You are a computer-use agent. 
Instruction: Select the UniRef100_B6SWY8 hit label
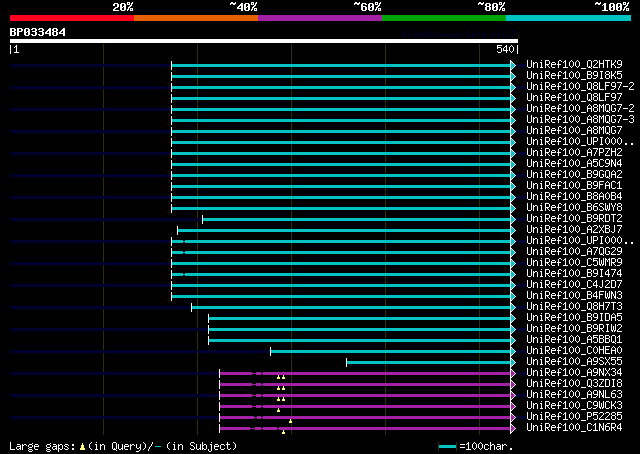point(574,207)
